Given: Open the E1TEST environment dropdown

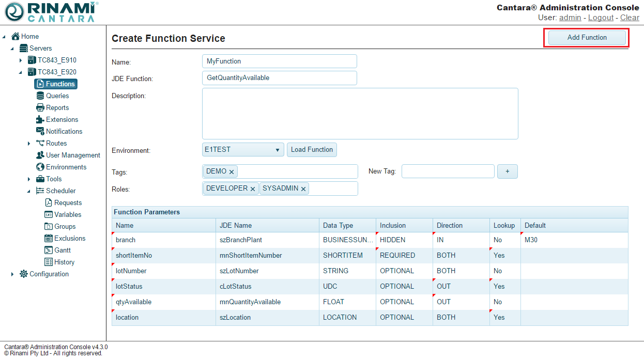Looking at the screenshot, I should (243, 150).
